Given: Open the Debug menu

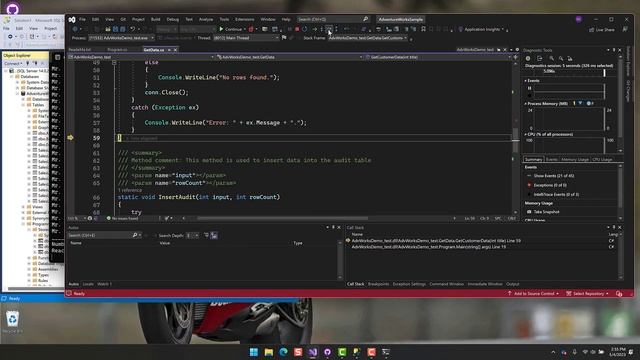Looking at the screenshot, I should (x=172, y=19).
